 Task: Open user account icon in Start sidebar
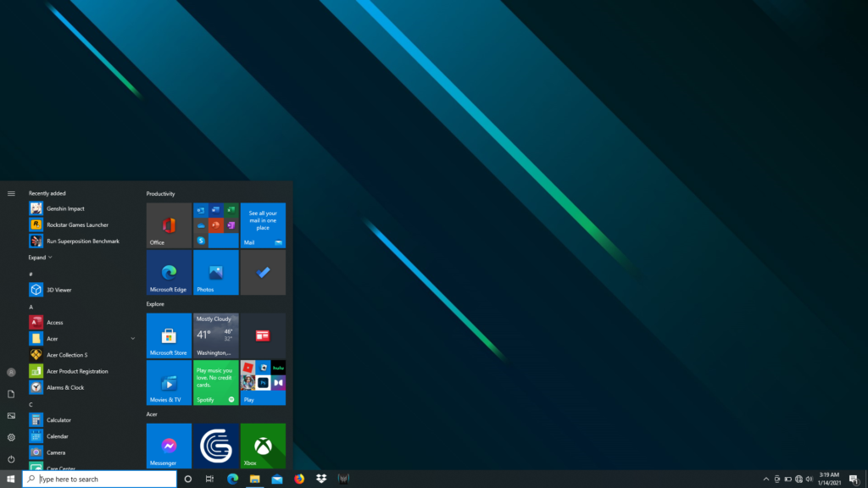pos(11,373)
